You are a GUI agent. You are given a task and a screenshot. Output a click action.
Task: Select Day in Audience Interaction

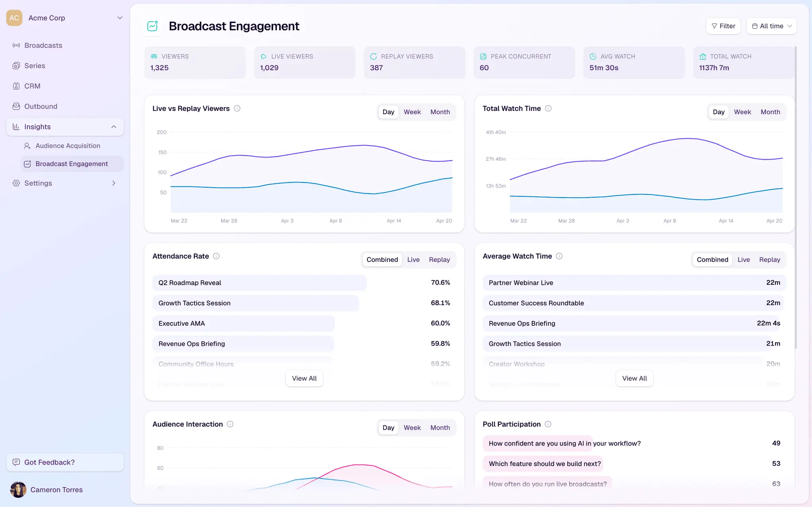pyautogui.click(x=388, y=428)
